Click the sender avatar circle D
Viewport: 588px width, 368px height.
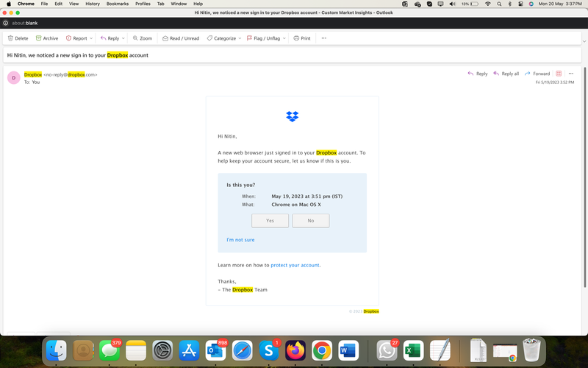pyautogui.click(x=14, y=78)
